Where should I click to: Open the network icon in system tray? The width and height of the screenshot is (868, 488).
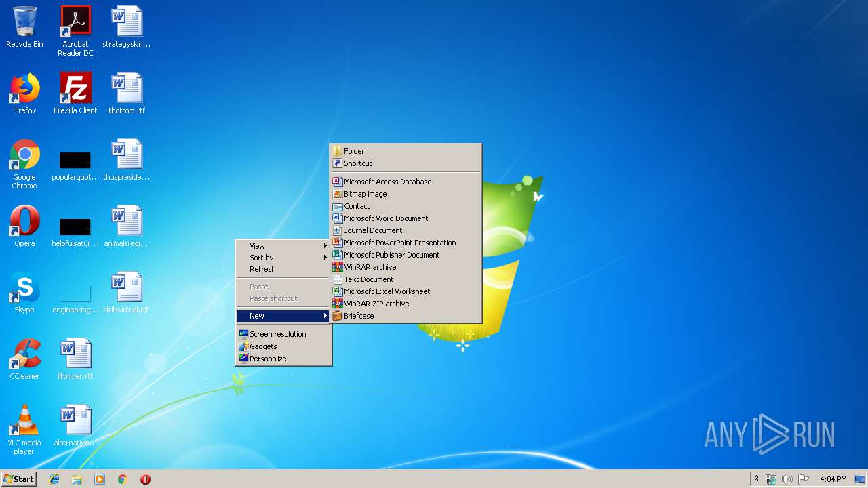pyautogui.click(x=771, y=479)
